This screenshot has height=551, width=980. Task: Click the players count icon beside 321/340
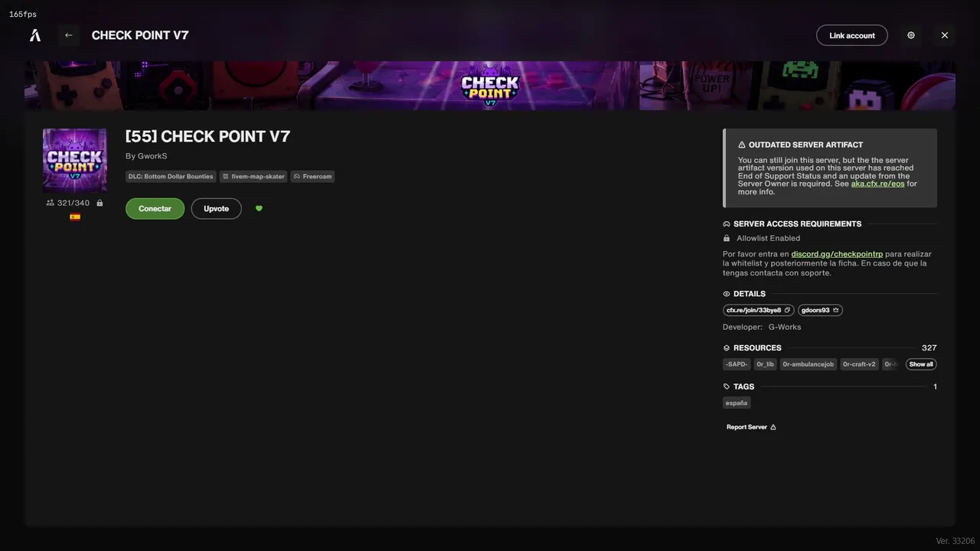(x=51, y=203)
